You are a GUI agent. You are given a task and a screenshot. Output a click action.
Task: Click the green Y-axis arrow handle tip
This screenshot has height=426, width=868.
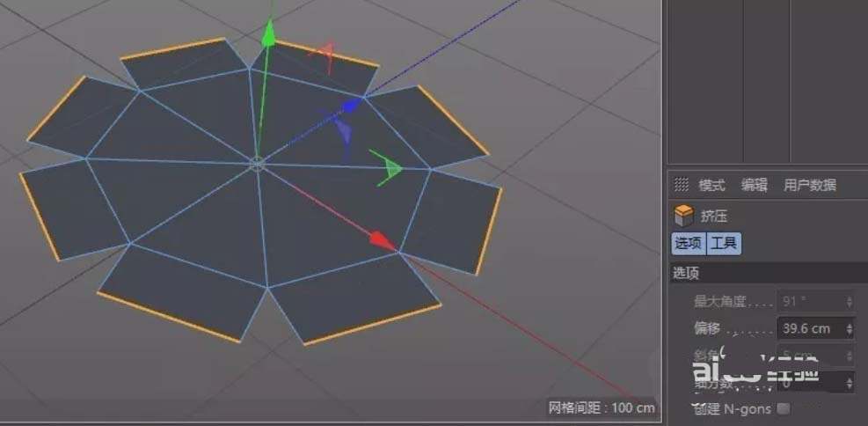pyautogui.click(x=268, y=33)
